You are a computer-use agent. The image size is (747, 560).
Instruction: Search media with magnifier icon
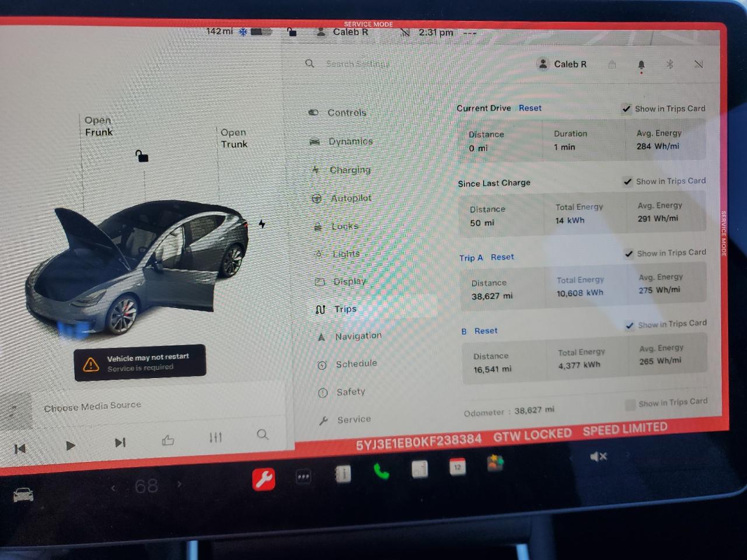(263, 434)
